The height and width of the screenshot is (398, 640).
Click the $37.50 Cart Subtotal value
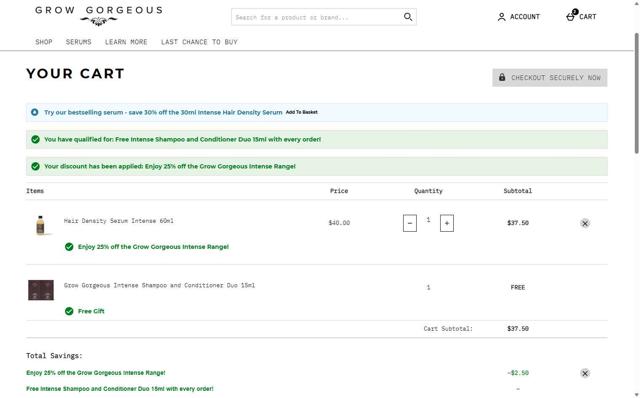pyautogui.click(x=518, y=329)
